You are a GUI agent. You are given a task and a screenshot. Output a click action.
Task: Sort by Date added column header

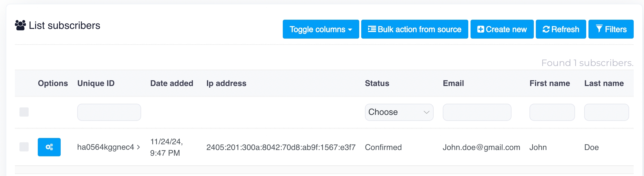pyautogui.click(x=172, y=83)
